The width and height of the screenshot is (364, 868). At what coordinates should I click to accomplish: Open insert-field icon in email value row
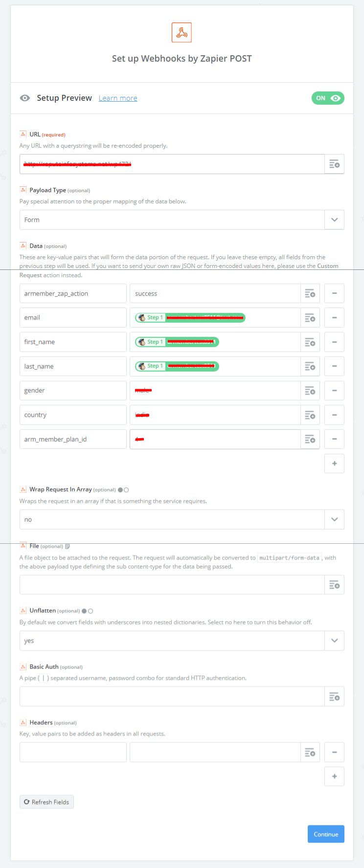[310, 318]
